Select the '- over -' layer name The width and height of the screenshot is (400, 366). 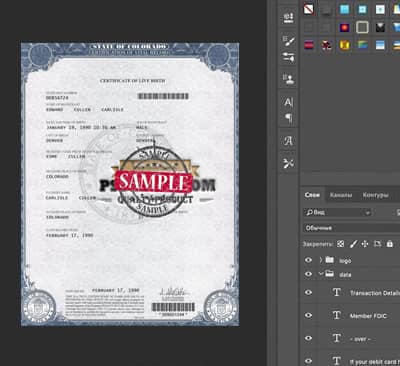[x=360, y=339]
